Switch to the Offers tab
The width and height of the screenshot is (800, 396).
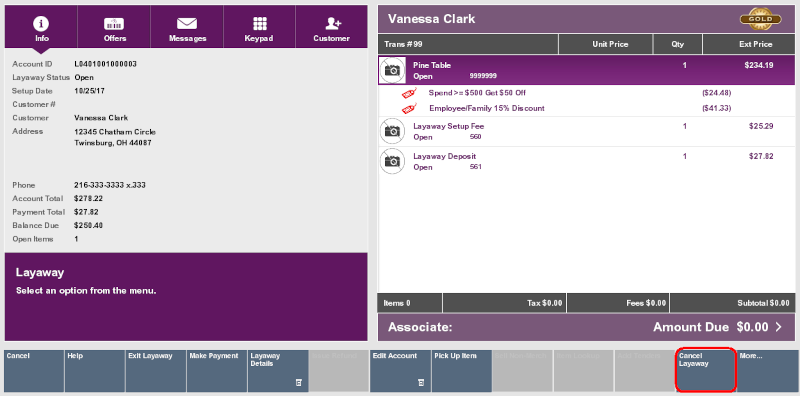click(114, 27)
